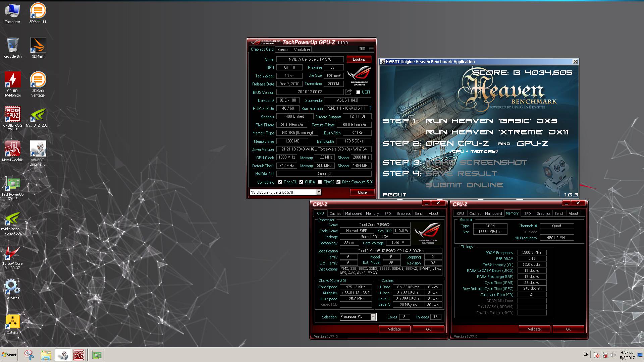Toggle the UEFI checkbox in GPU-Z
The height and width of the screenshot is (362, 644).
click(358, 92)
